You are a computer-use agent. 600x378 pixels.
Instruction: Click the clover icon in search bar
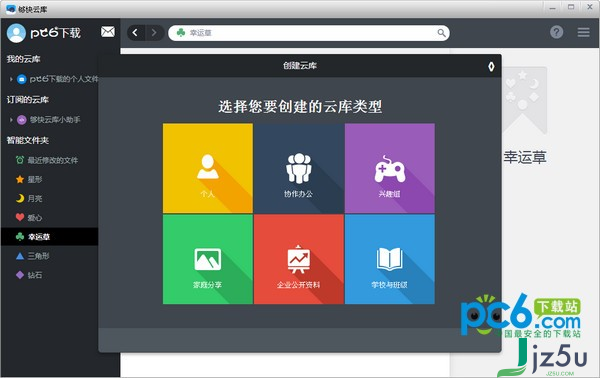tap(181, 33)
